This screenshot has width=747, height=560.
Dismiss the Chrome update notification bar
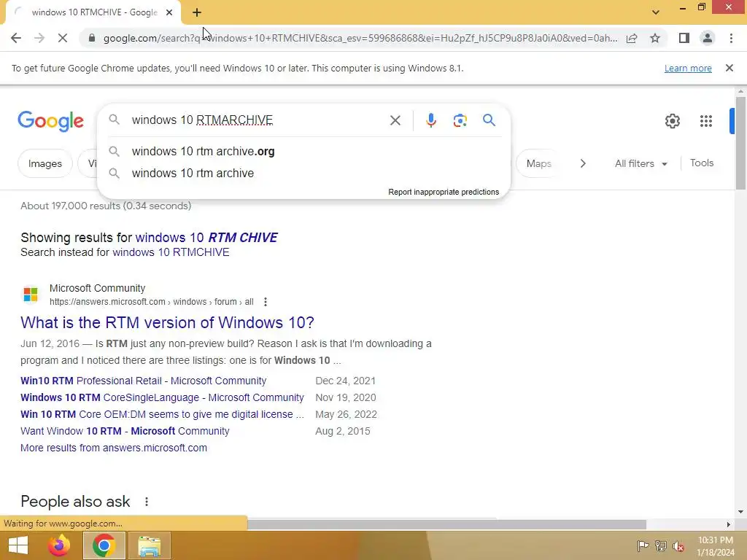tap(729, 68)
